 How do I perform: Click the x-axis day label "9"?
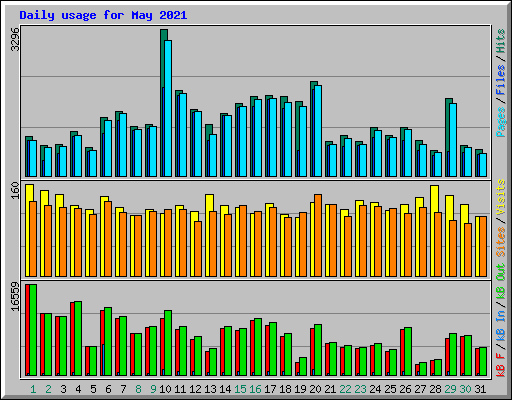click(x=153, y=389)
